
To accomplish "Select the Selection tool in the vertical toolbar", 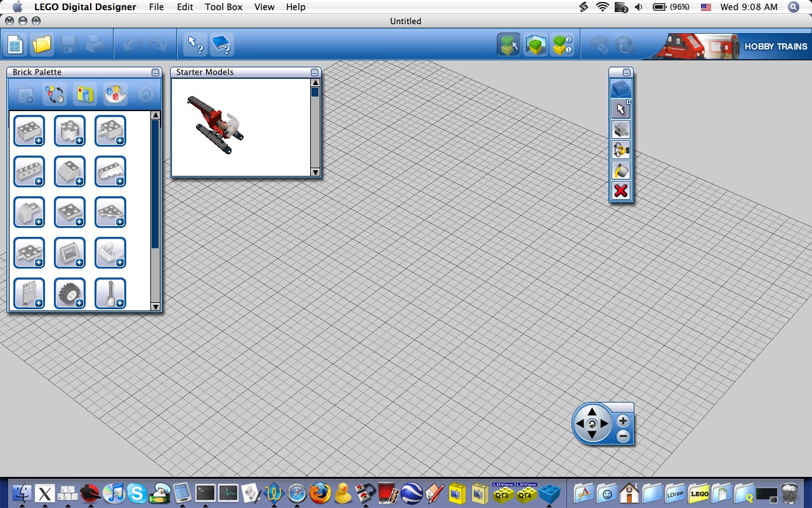I will tap(620, 109).
